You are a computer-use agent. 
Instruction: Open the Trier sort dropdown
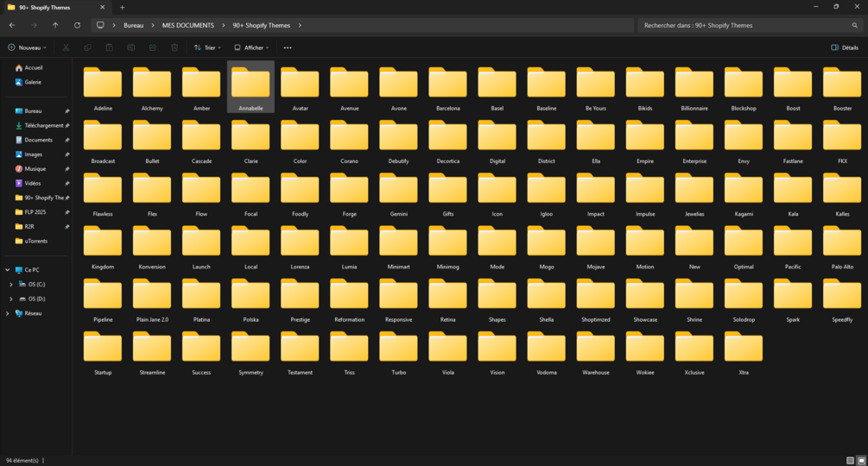[x=207, y=47]
